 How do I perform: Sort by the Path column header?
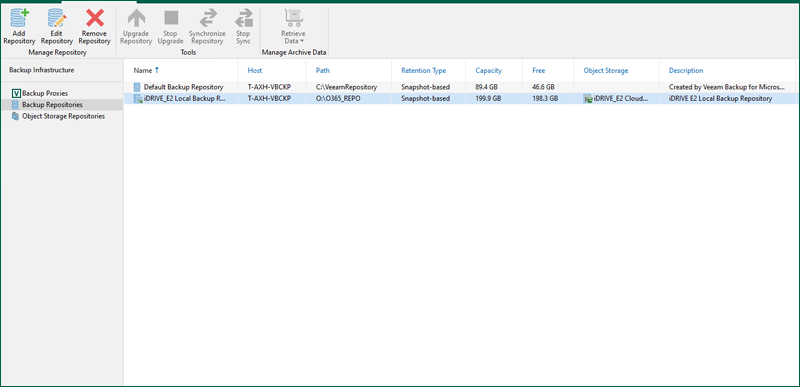[322, 70]
